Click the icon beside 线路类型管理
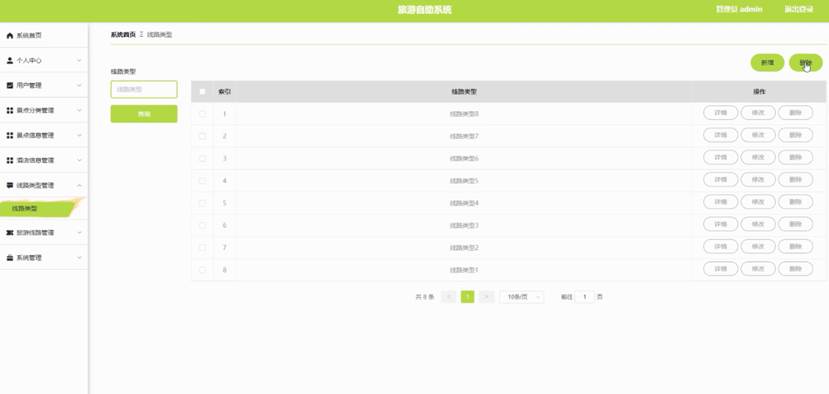 point(10,185)
